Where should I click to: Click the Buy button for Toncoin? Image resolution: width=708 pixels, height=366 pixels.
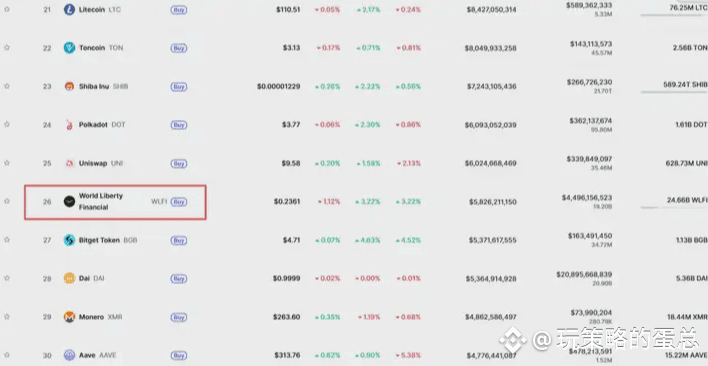coord(179,48)
